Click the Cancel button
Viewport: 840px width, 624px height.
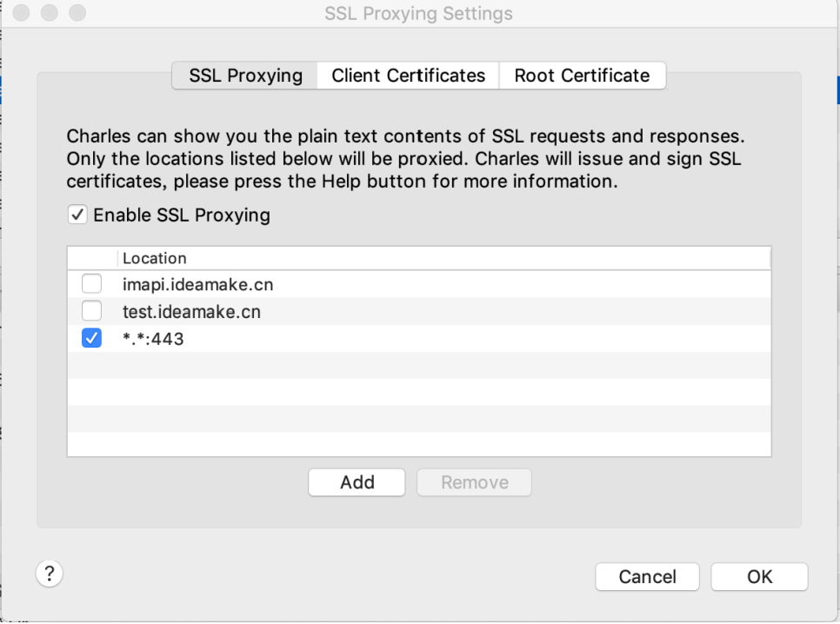click(x=647, y=576)
